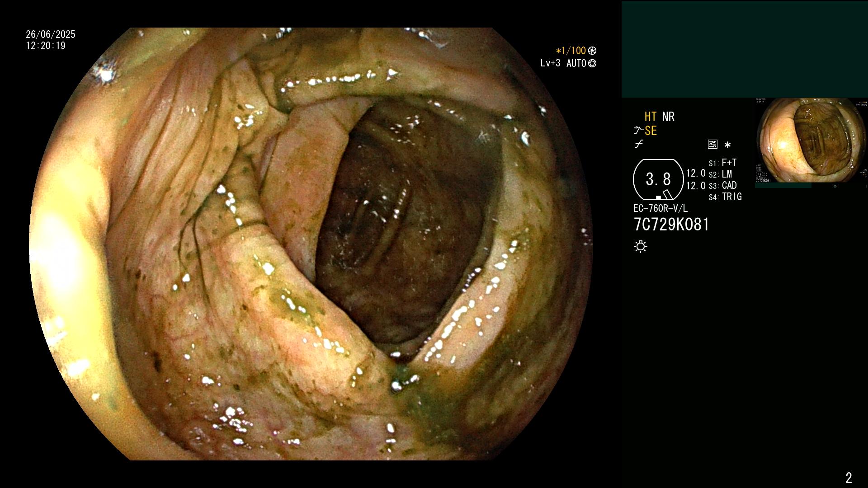Click the settings sliders icon
Image resolution: width=868 pixels, height=488 pixels.
coord(712,145)
